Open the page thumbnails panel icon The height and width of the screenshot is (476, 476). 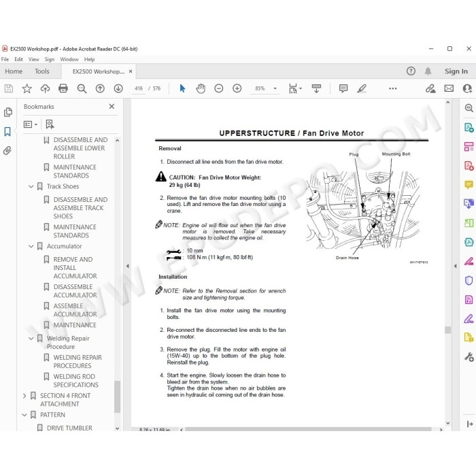point(8,112)
